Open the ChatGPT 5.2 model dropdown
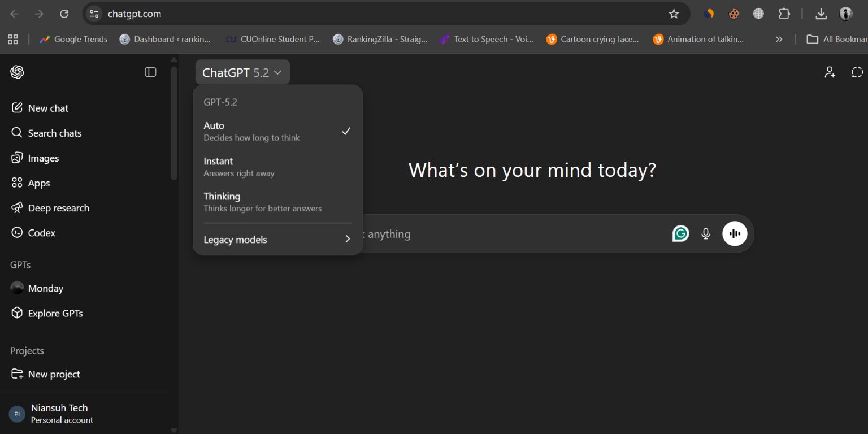 click(242, 72)
